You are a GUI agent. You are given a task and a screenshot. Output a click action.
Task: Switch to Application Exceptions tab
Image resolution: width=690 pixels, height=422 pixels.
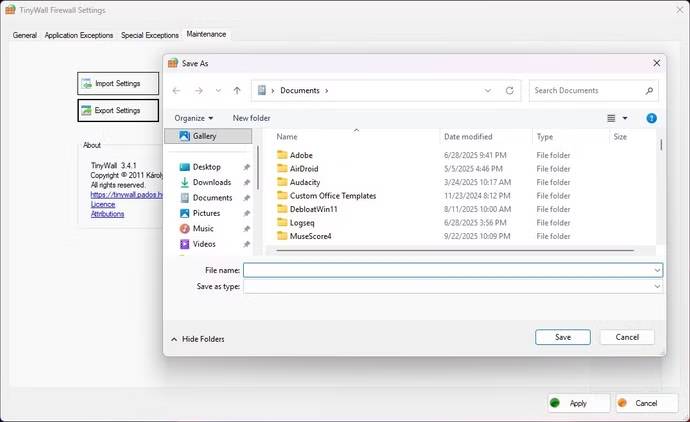[x=79, y=35]
